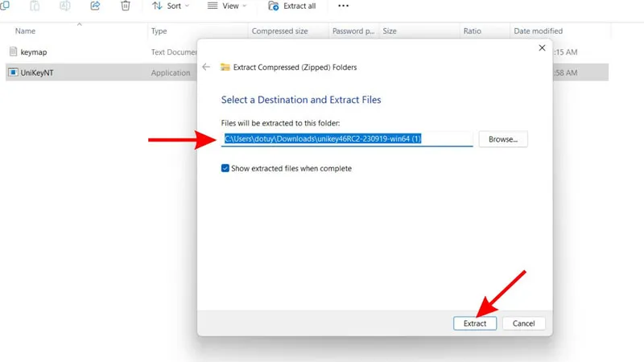
Task: Click the Extract button
Action: pos(475,323)
